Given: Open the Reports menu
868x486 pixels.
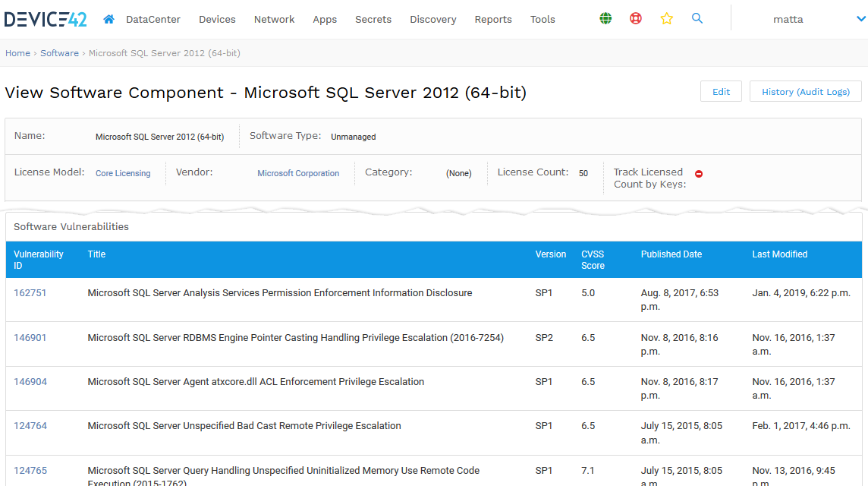Looking at the screenshot, I should coord(492,20).
